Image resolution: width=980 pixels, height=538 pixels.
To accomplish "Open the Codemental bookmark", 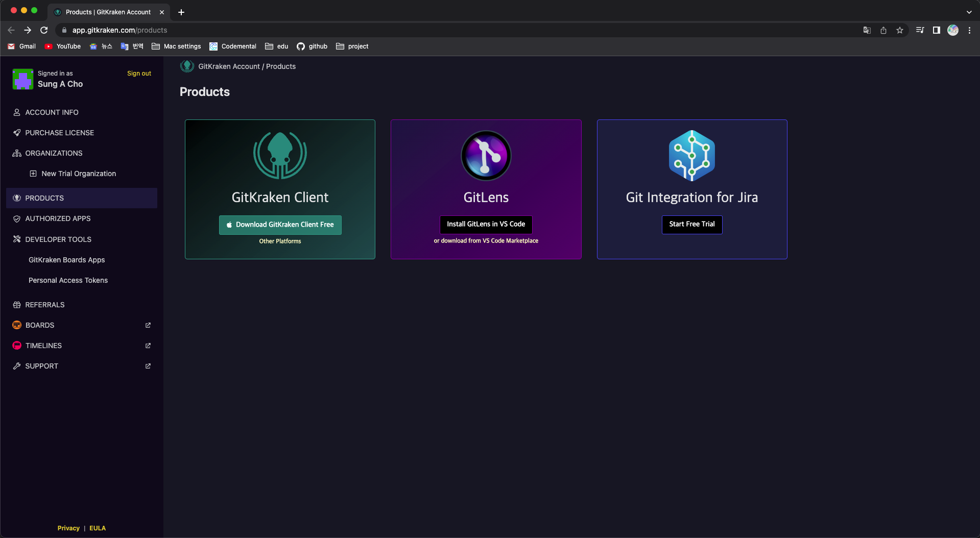I will pos(233,46).
